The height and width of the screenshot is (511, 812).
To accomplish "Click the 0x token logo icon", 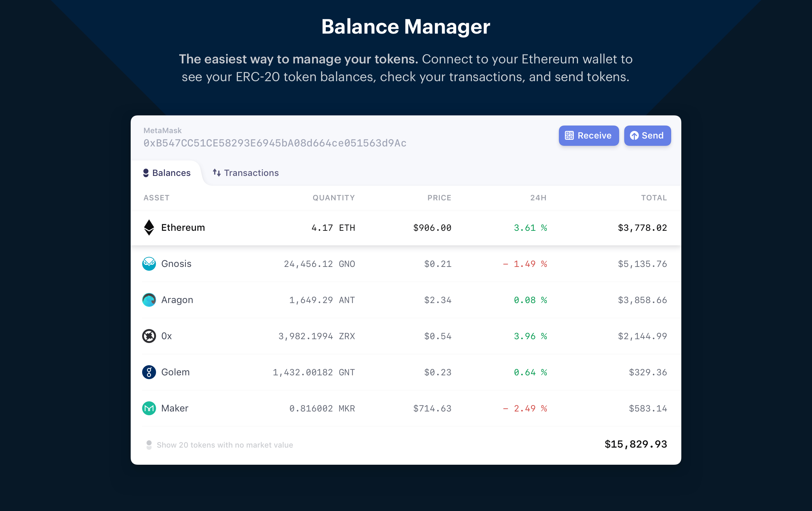I will pos(149,336).
